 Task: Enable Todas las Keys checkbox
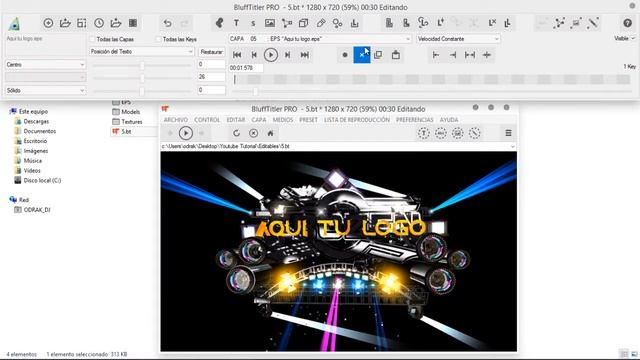pyautogui.click(x=158, y=39)
